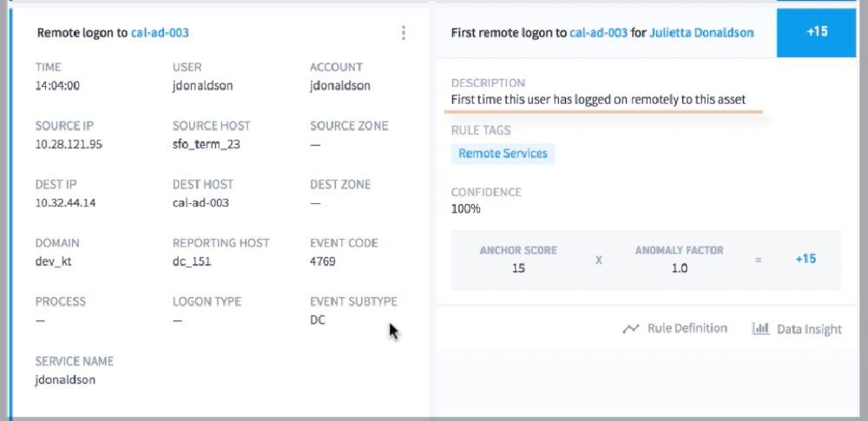Screen dimensions: 868x421
Task: Select the source IP 10.28.121.95 value
Action: point(69,145)
